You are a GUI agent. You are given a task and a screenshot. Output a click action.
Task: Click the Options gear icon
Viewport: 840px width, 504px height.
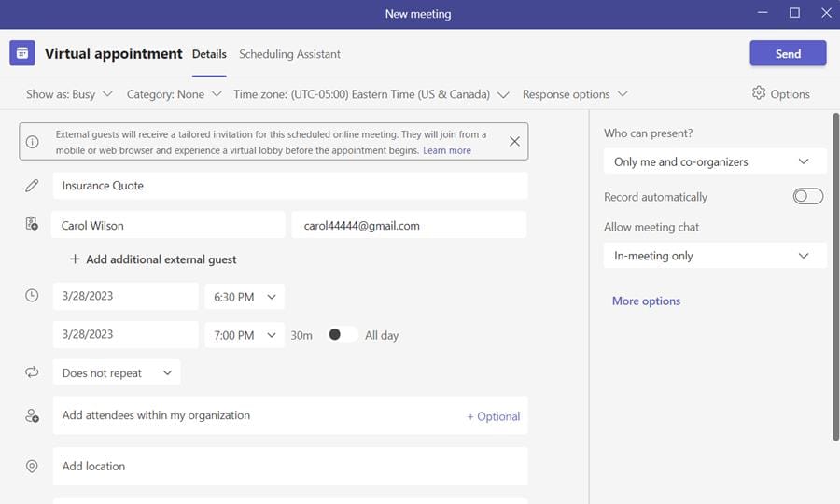pyautogui.click(x=759, y=92)
